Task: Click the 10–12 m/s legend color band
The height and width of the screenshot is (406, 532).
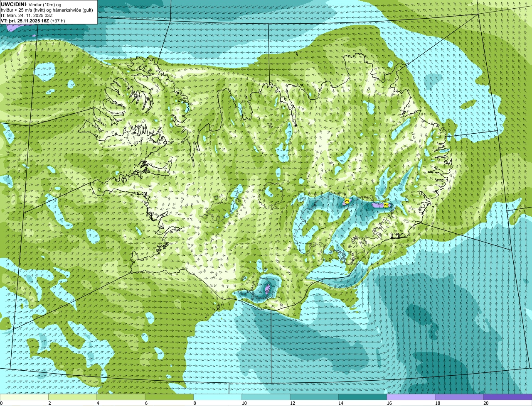Action: 266,397
